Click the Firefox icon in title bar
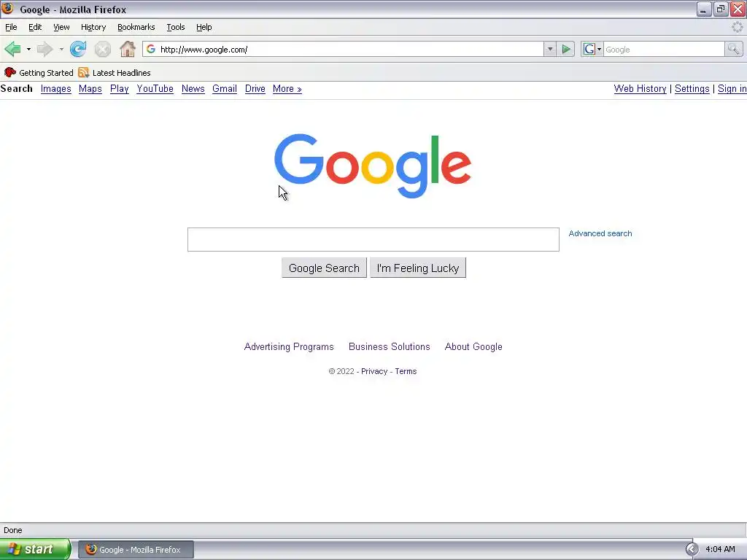The width and height of the screenshot is (747, 560). click(x=8, y=9)
